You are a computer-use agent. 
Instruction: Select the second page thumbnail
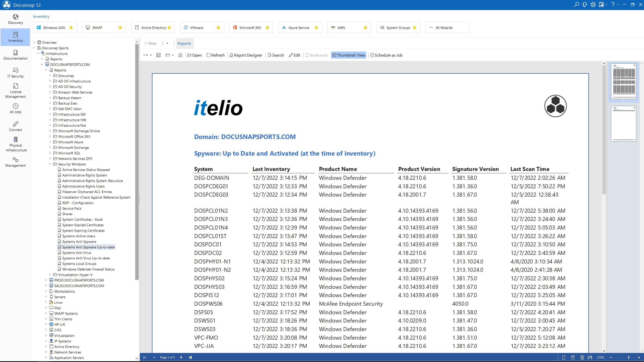pos(623,123)
